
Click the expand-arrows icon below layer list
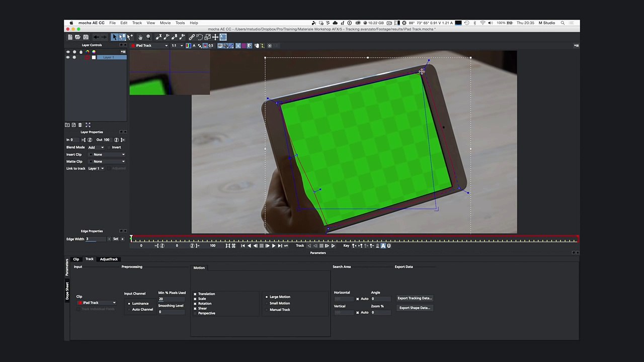(88, 125)
